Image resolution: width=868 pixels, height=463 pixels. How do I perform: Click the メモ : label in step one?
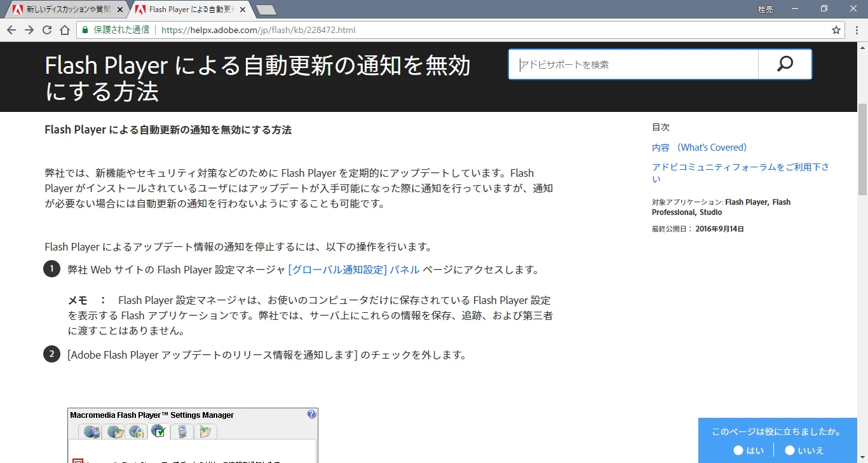87,300
